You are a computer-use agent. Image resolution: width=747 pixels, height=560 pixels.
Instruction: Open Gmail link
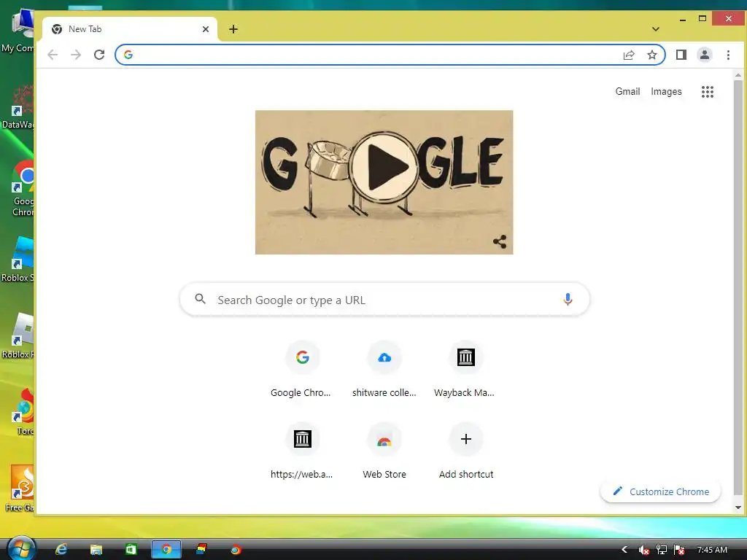click(x=627, y=91)
